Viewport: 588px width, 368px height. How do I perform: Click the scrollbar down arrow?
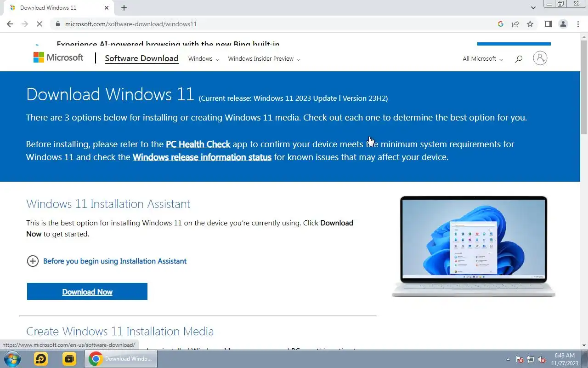point(584,345)
